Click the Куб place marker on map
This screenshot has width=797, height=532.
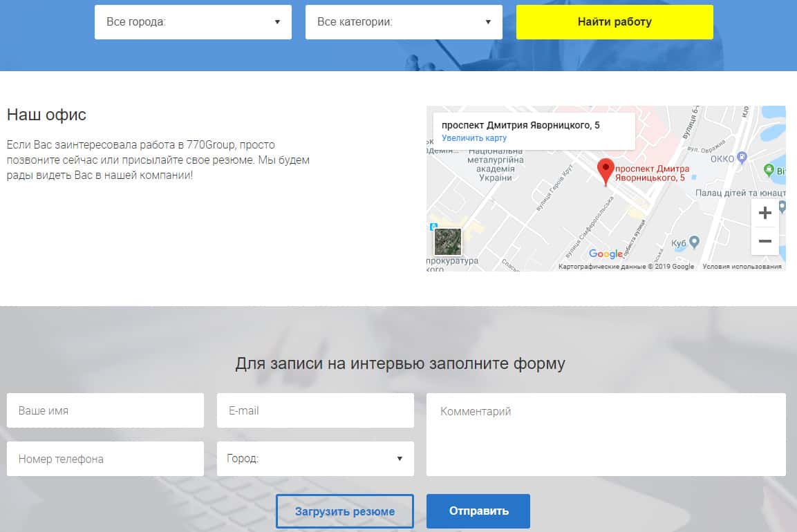tap(695, 242)
